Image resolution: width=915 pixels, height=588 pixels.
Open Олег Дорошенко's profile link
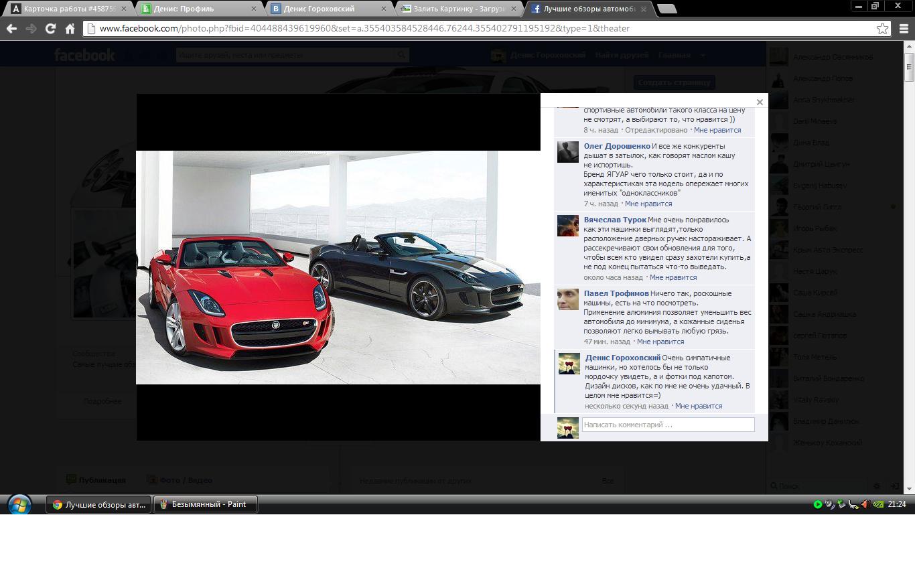click(617, 146)
